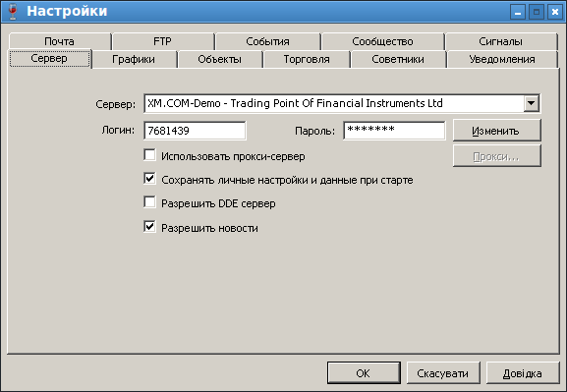The height and width of the screenshot is (392, 567).
Task: Confirm settings with OK button
Action: point(364,372)
